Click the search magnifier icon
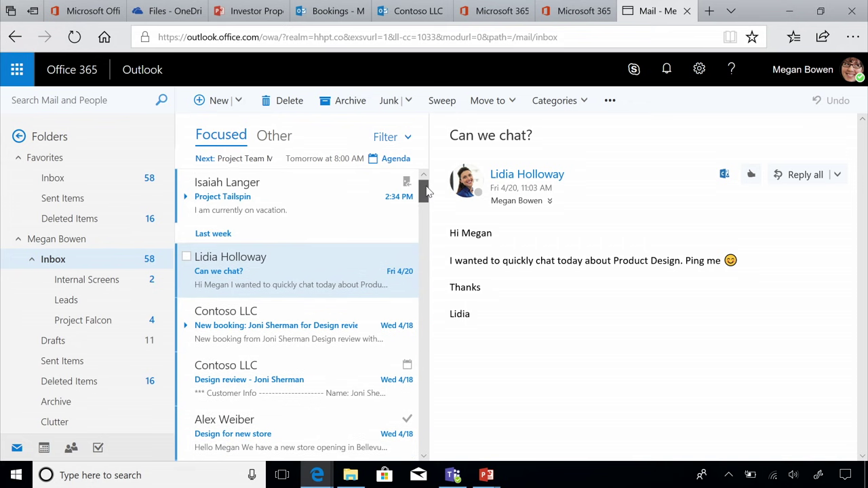868x488 pixels. click(161, 100)
